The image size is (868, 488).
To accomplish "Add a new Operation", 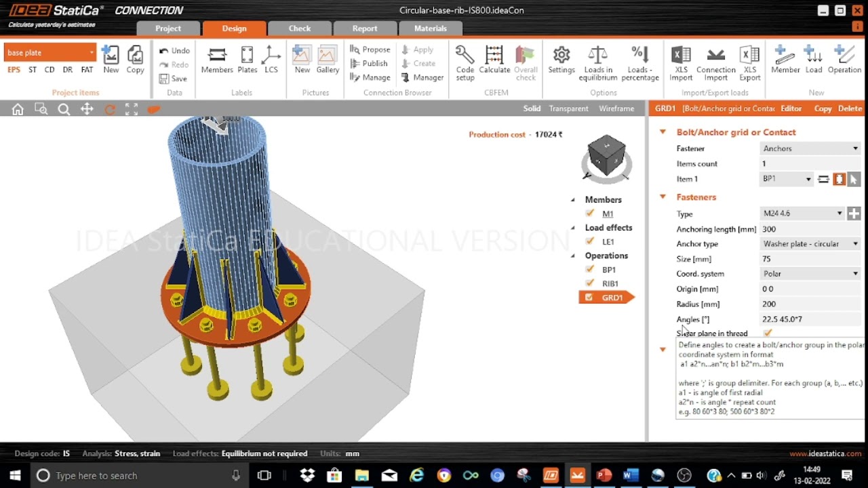I will (x=844, y=60).
